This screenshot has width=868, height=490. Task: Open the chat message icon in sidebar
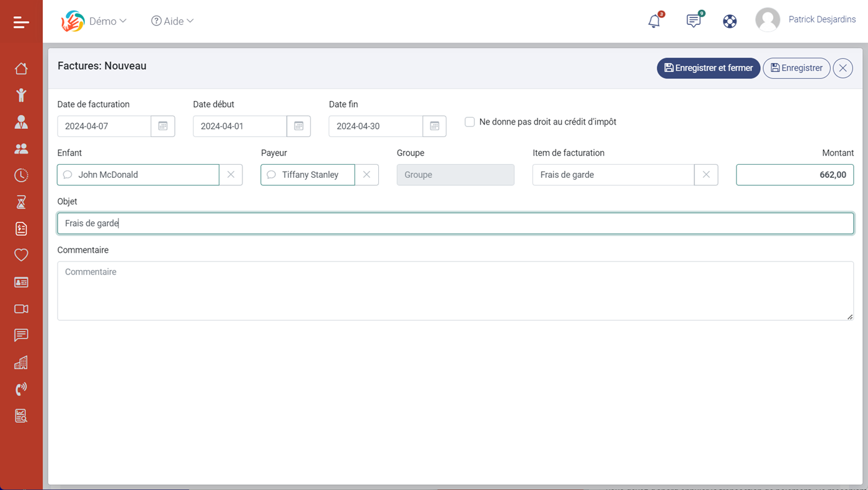tap(21, 335)
